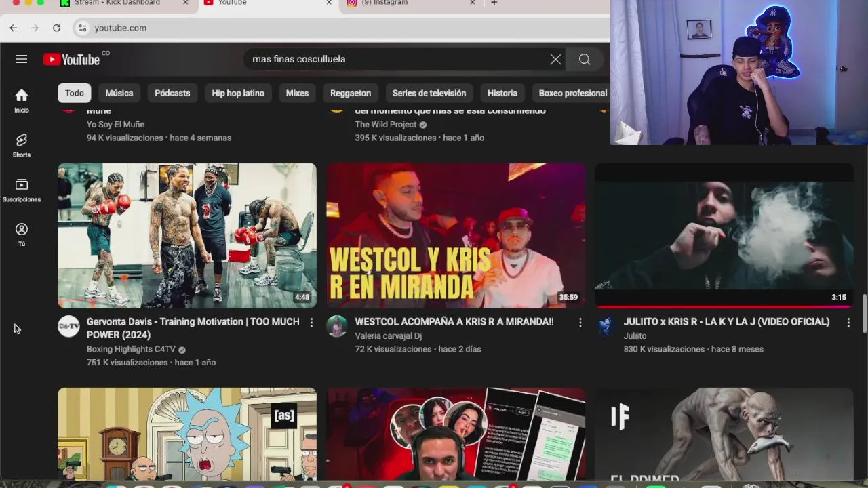
Task: Open the WESTCOL ACOMPAÑA A KRIS R title
Action: pos(454,322)
